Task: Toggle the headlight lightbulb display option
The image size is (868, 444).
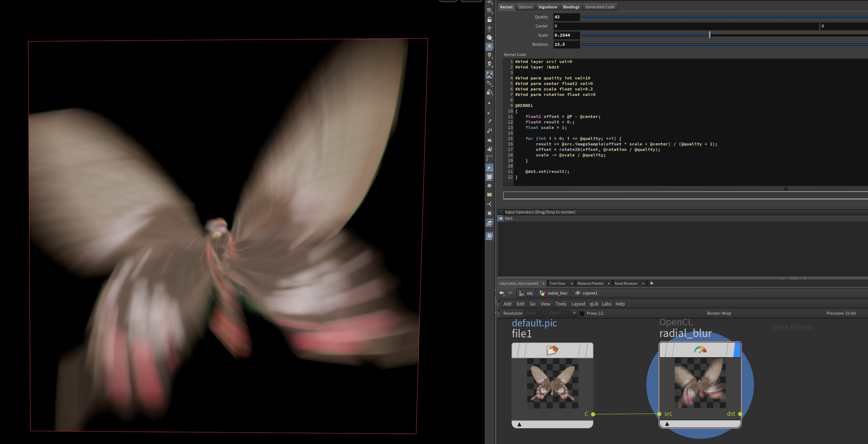Action: click(x=489, y=47)
